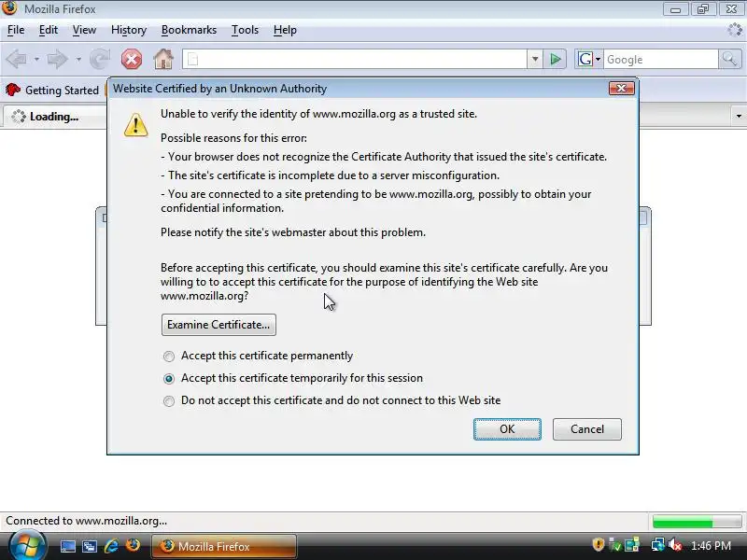Click the Cancel button in dialog
Viewport: 747px width, 560px height.
tap(587, 429)
